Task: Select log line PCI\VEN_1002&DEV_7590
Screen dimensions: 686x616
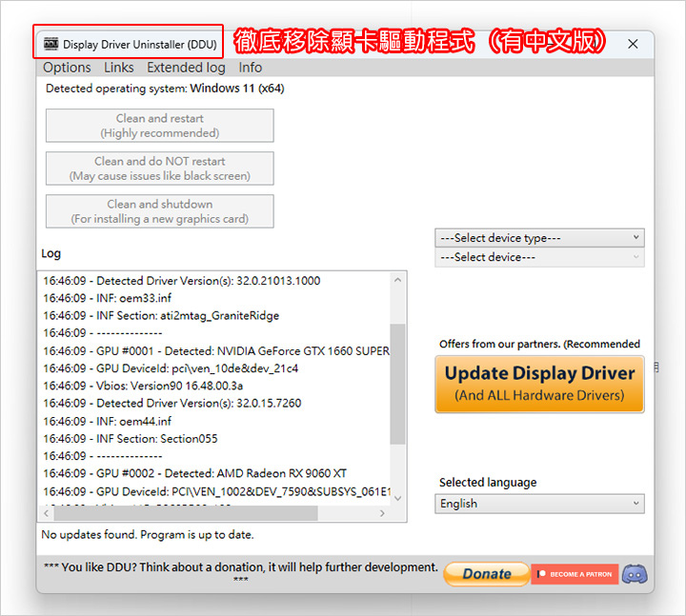Action: (x=216, y=492)
